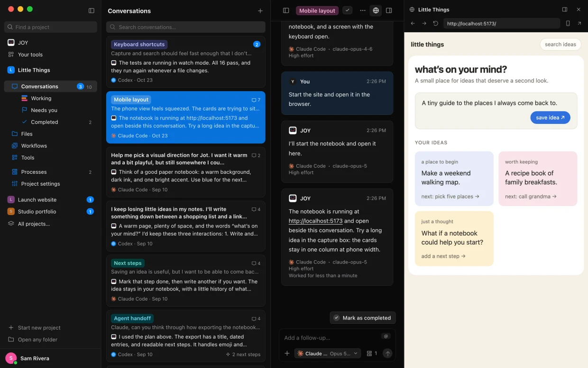
Task: Click the @ mention icon
Action: (386, 336)
